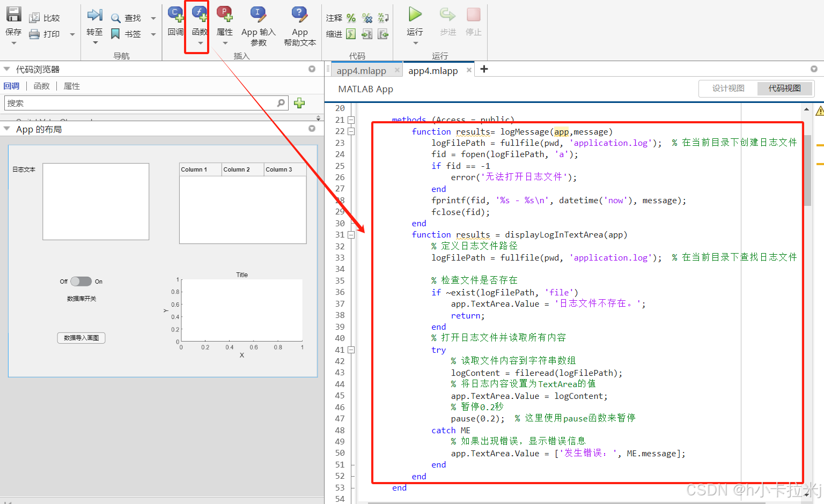Viewport: 824px width, 504px height.
Task: Toggle the database Off/On switch
Action: [x=81, y=281]
